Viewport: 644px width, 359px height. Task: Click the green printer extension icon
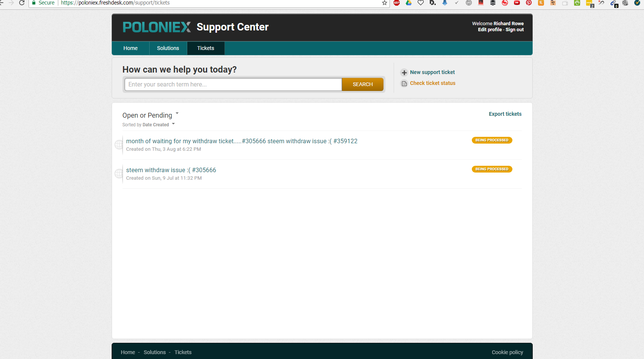[x=577, y=3]
